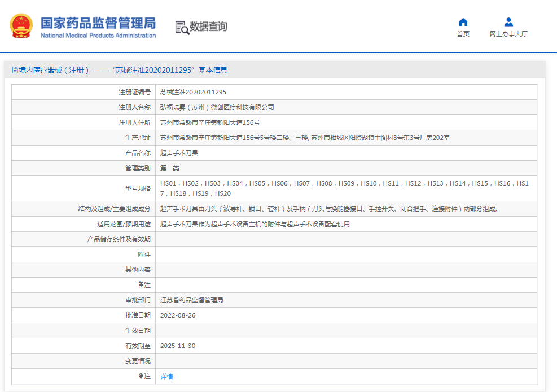Click the 生产地址 production address text

305,138
